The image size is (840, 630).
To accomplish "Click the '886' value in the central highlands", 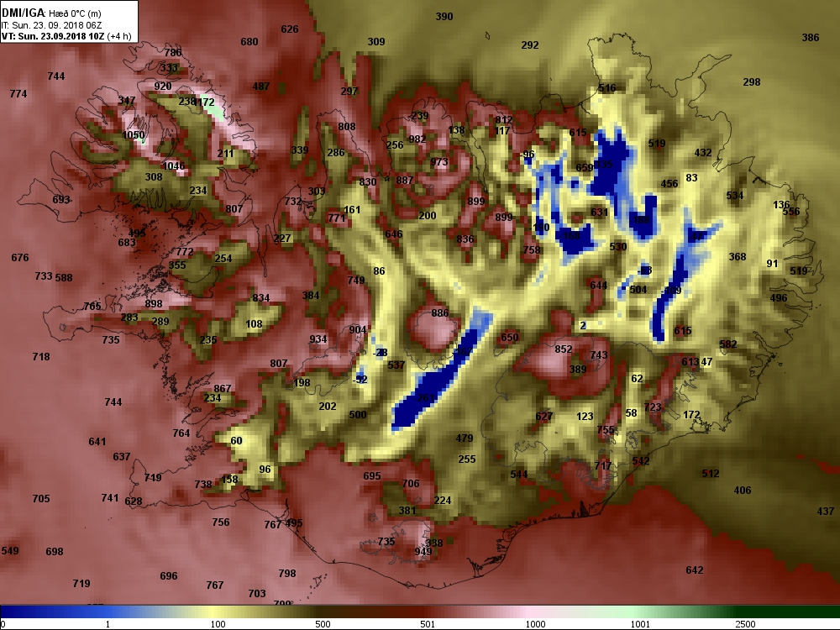I will pos(440,312).
